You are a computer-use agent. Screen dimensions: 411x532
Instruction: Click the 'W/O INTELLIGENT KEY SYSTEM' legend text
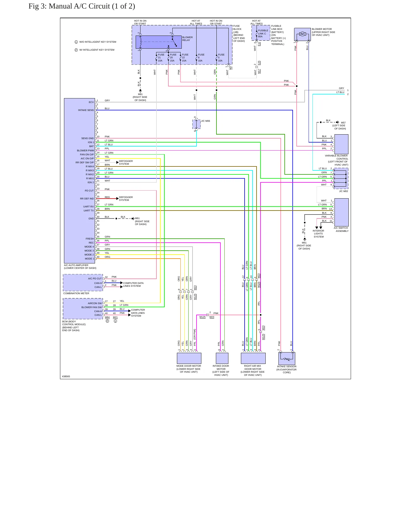coord(98,42)
